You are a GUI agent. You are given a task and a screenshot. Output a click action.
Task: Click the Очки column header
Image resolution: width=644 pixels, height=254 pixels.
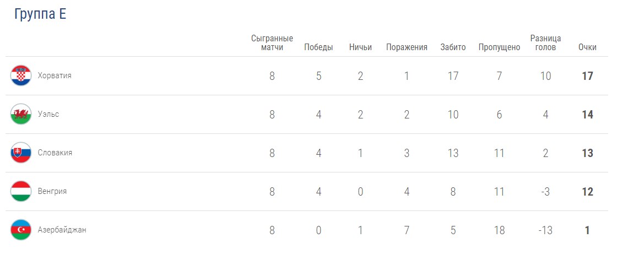pos(587,47)
